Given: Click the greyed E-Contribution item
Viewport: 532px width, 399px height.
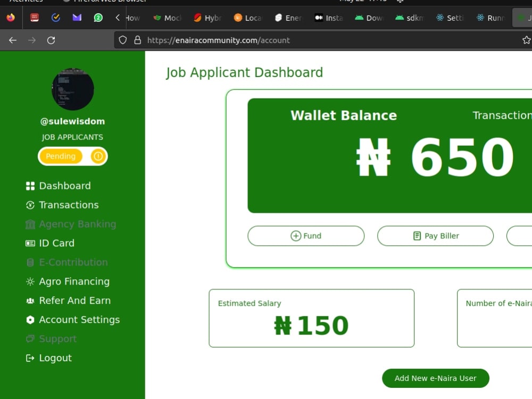Looking at the screenshot, I should (x=66, y=262).
